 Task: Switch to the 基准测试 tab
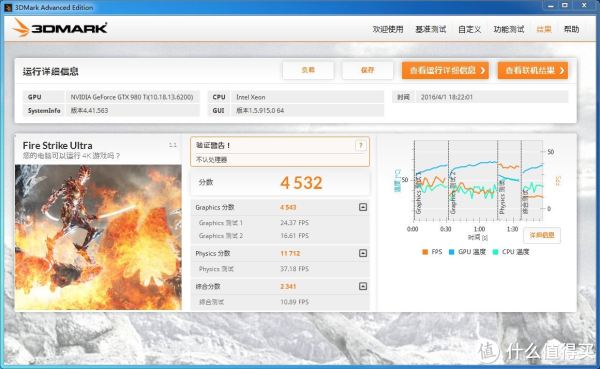(x=431, y=29)
